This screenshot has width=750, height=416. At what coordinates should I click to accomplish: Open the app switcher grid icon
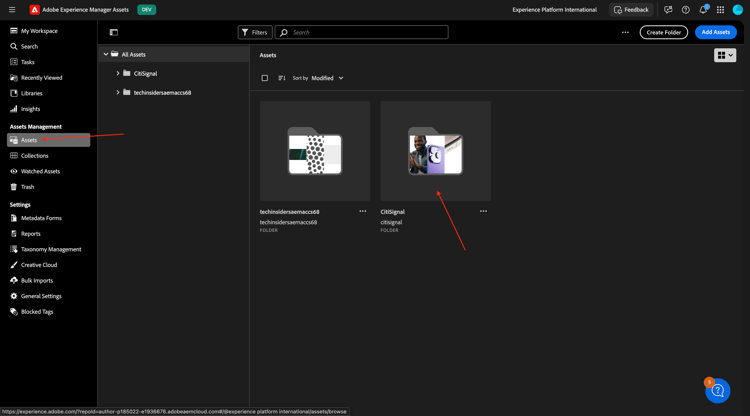(x=720, y=10)
